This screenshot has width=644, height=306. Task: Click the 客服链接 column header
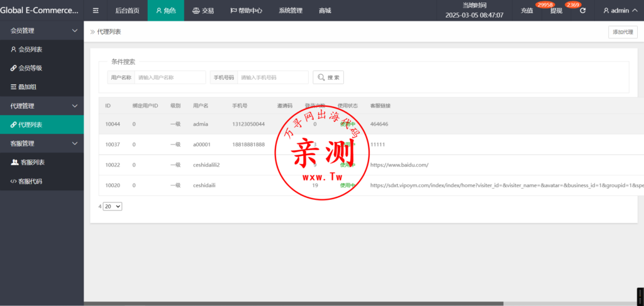click(380, 106)
